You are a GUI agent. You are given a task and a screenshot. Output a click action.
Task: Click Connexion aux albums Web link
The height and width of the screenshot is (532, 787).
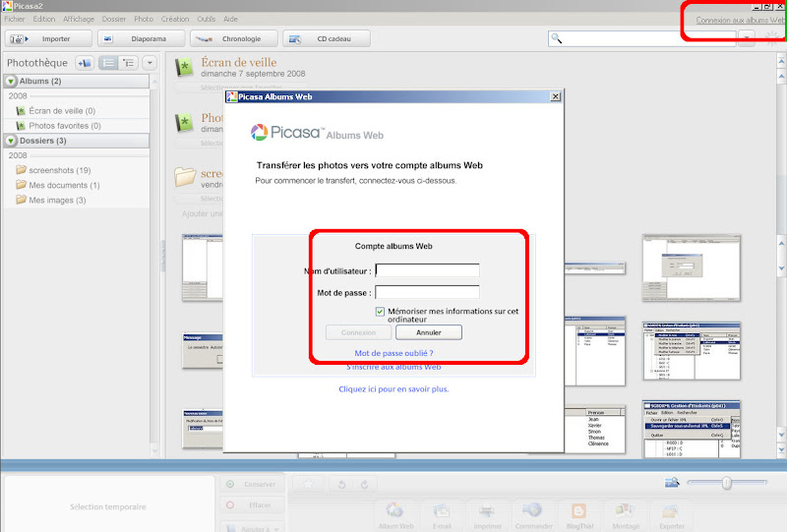(x=740, y=20)
